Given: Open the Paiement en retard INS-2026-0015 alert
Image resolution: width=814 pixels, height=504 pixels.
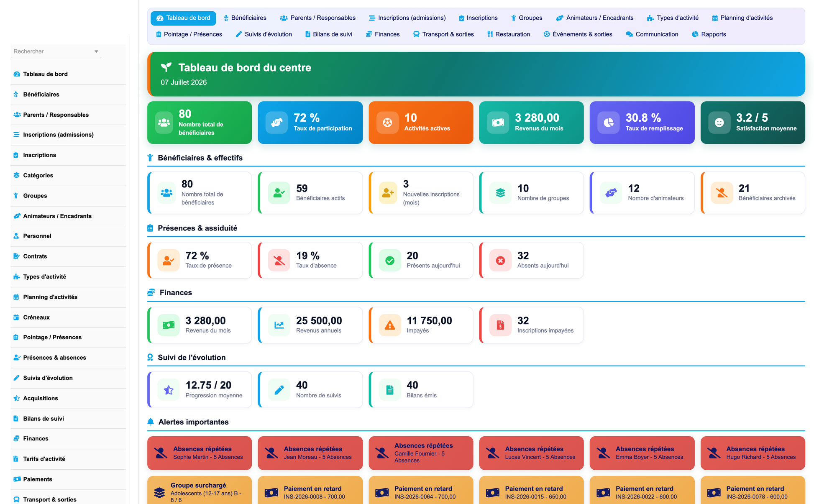Looking at the screenshot, I should click(x=531, y=490).
